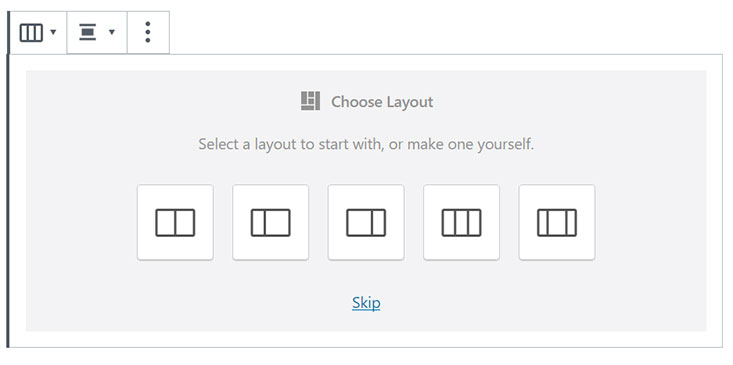Click the Columns block type icon
This screenshot has height=365, width=733.
tap(31, 33)
